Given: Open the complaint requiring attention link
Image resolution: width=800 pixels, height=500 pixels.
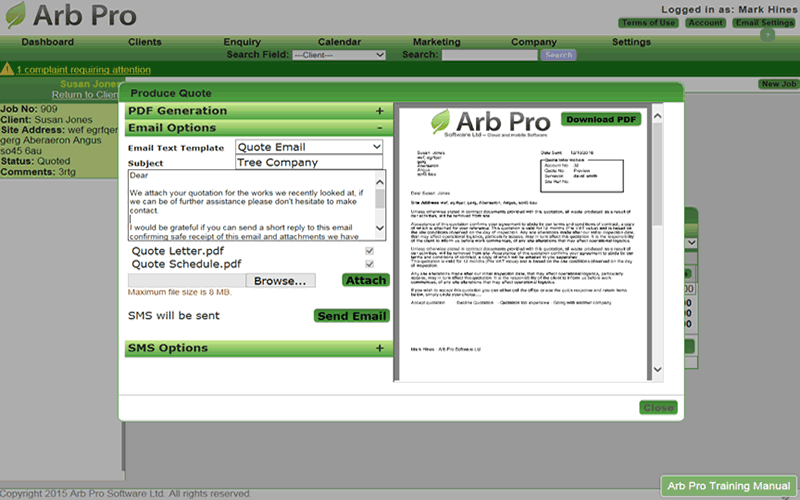Looking at the screenshot, I should pos(84,69).
